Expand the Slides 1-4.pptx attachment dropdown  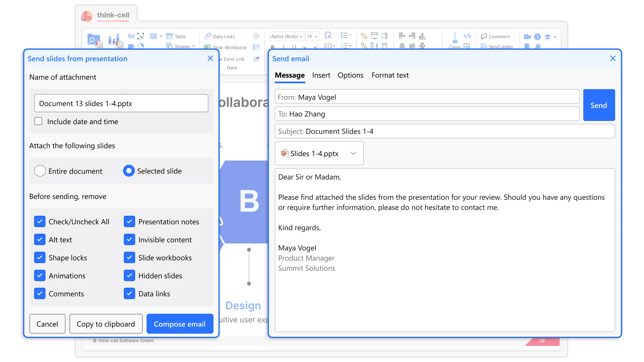(353, 153)
